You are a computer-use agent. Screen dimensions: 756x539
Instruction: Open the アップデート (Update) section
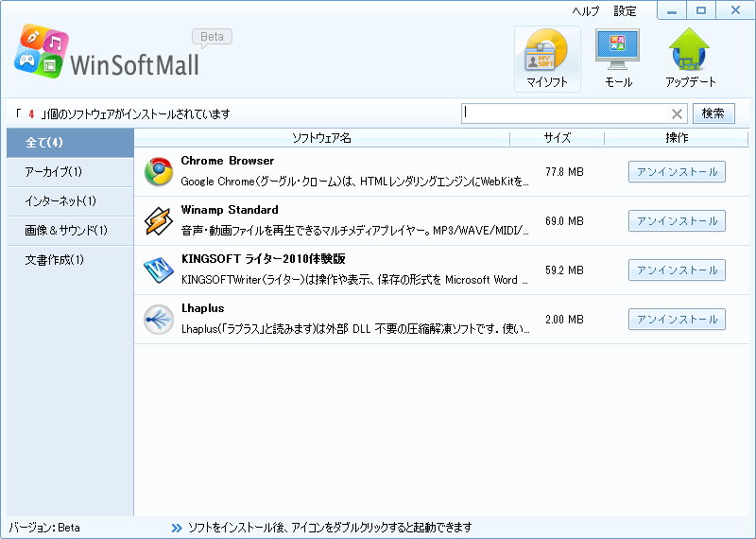[690, 59]
